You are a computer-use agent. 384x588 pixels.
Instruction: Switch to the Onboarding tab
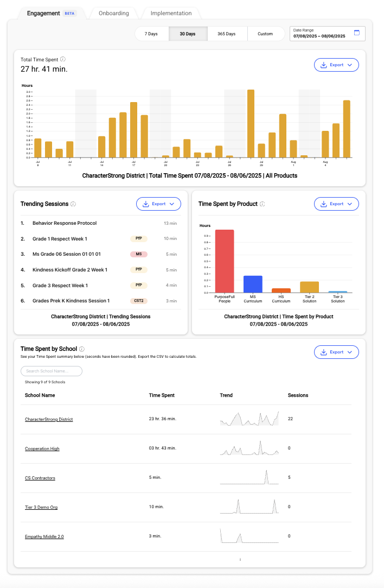click(114, 13)
